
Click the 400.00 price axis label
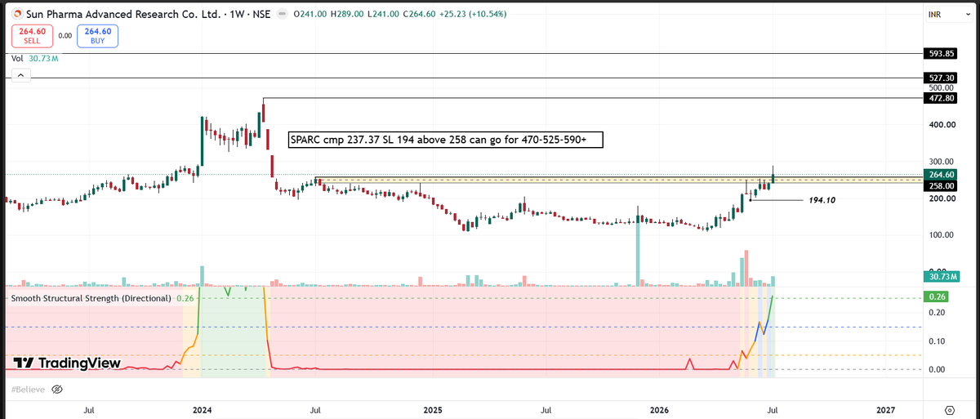(x=941, y=125)
